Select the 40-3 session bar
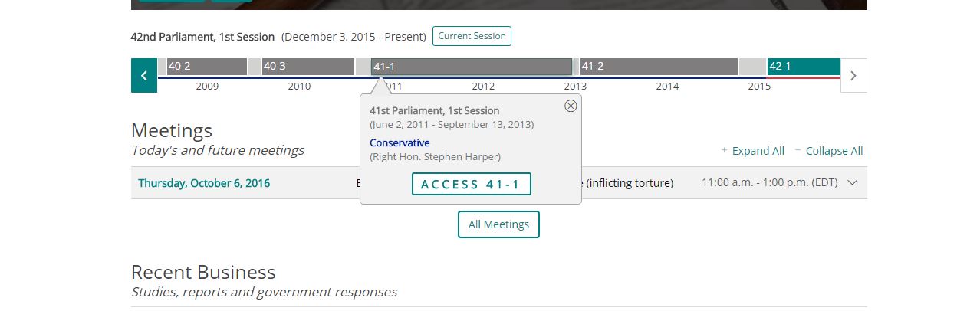This screenshot has height=311, width=980. coord(308,67)
